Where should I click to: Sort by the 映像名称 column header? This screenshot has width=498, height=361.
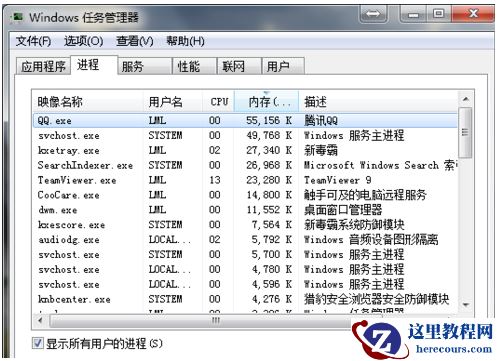pos(88,102)
